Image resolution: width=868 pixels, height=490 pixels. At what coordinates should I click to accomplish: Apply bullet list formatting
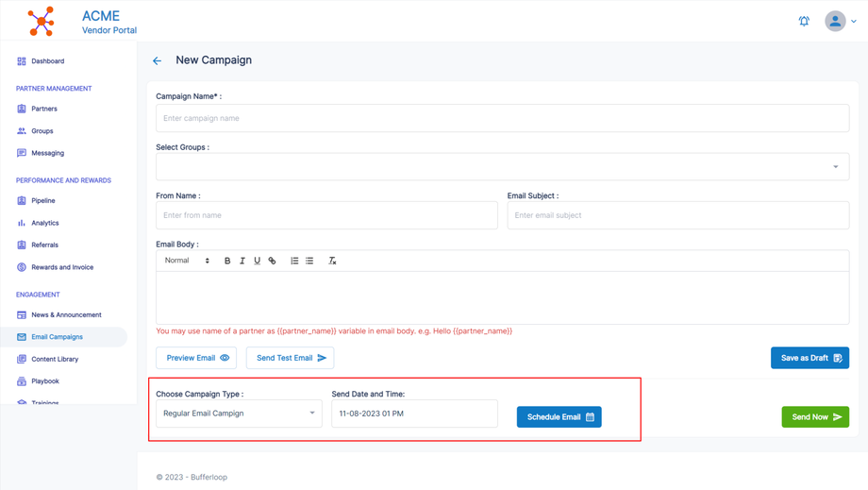click(309, 261)
